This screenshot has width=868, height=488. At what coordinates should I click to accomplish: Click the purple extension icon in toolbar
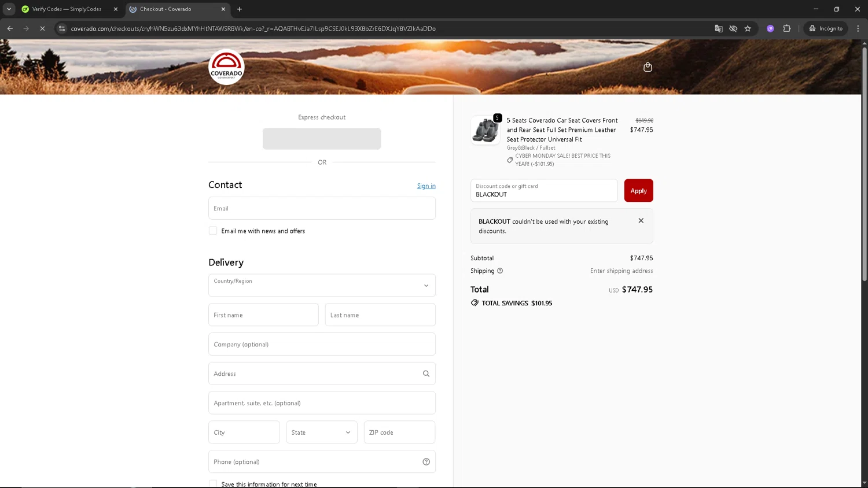point(770,28)
